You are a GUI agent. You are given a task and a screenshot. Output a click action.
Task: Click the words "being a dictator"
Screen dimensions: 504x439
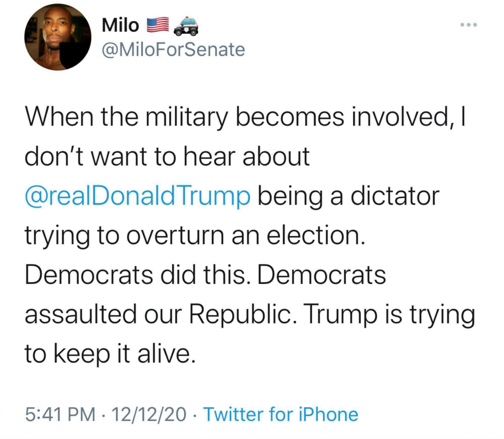click(348, 196)
